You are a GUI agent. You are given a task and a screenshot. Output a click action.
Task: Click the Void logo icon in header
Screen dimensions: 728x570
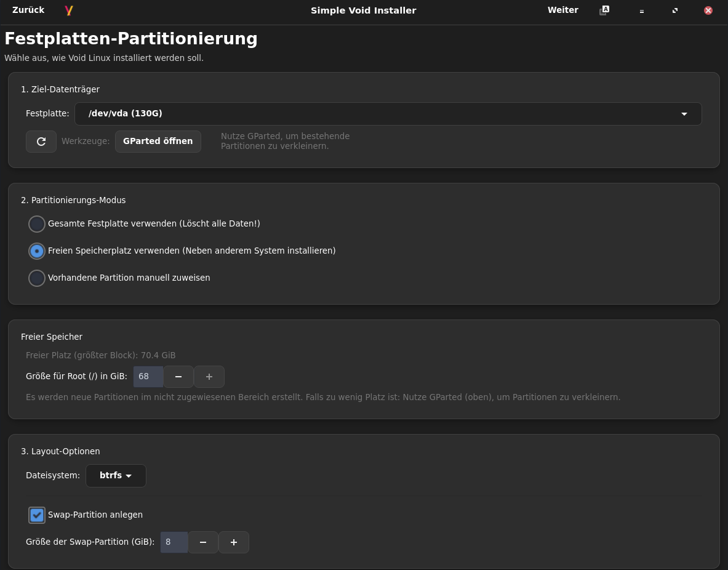coord(69,10)
